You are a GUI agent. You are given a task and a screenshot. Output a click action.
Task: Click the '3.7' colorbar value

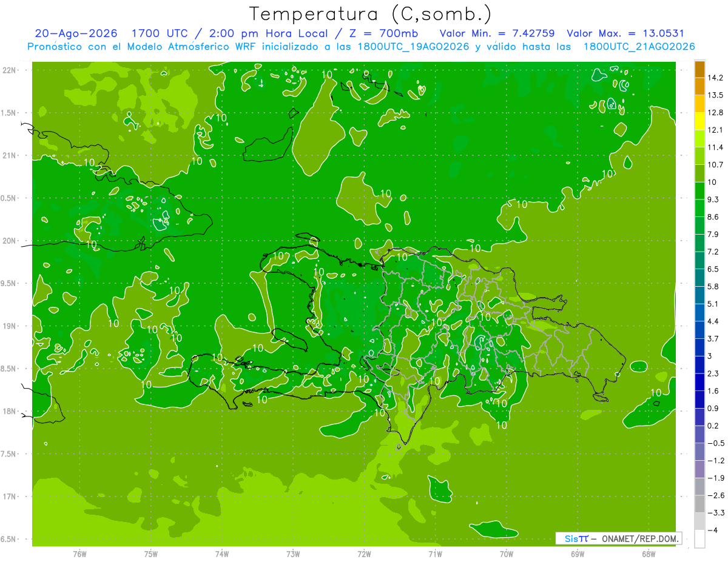coord(713,338)
